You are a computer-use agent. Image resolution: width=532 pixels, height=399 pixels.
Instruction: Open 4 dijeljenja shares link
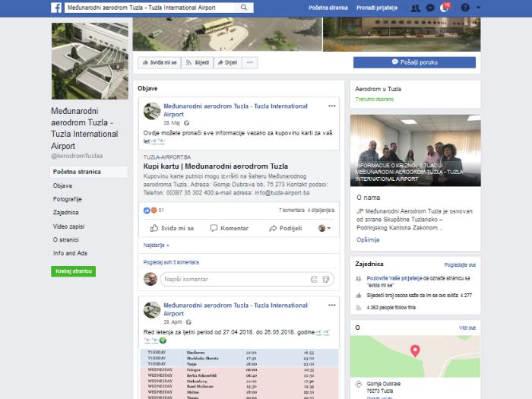point(321,211)
